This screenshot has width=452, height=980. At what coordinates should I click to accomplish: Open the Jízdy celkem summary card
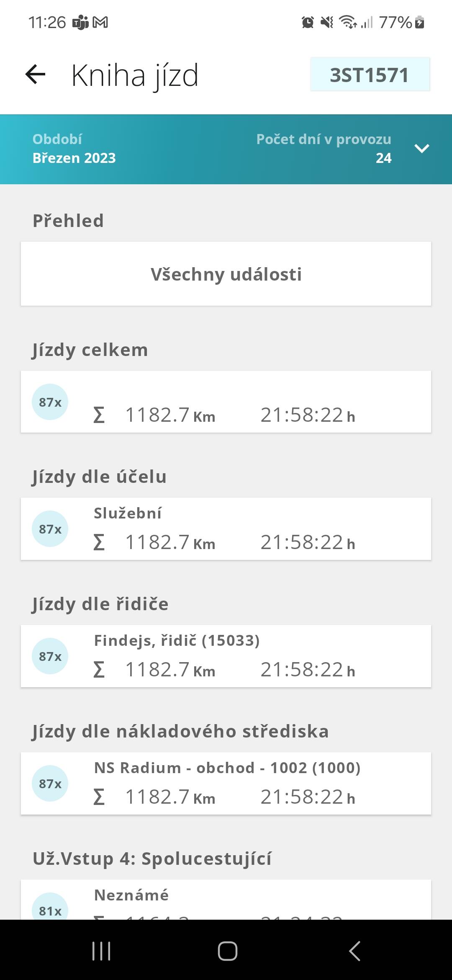(x=226, y=402)
